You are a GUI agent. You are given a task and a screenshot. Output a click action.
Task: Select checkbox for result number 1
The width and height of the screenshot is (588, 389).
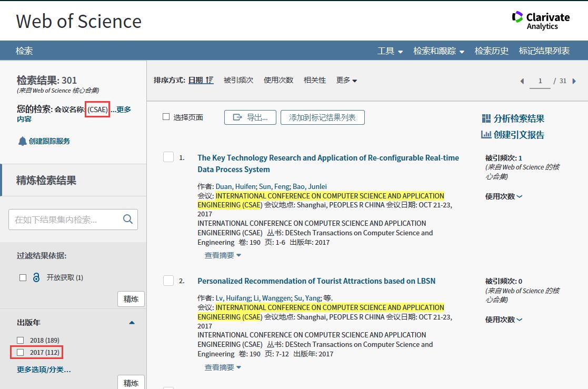(168, 157)
